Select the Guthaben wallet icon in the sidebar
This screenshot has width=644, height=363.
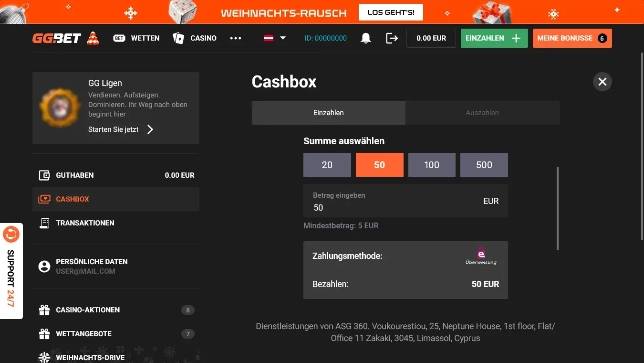[44, 175]
